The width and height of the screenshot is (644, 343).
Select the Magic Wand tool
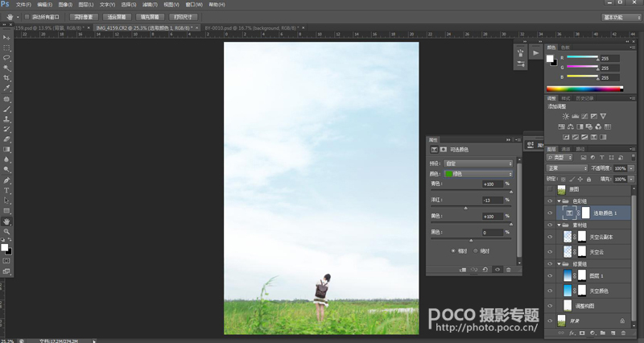(x=6, y=68)
